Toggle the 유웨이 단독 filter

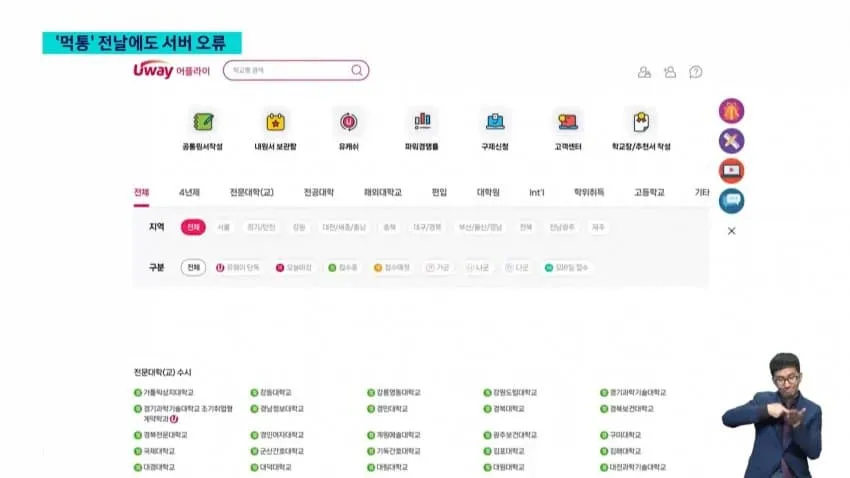[x=237, y=268]
